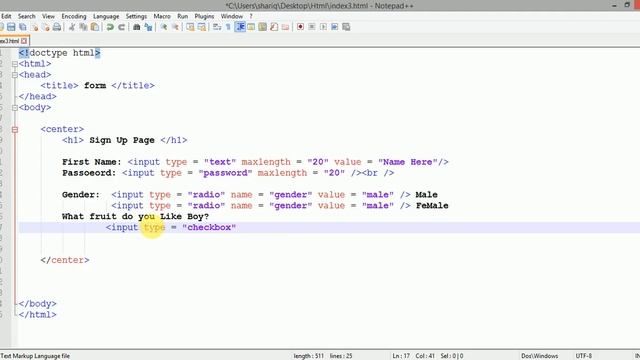Open Find with the binoculars icon
This screenshot has height=360, width=640.
point(137,27)
